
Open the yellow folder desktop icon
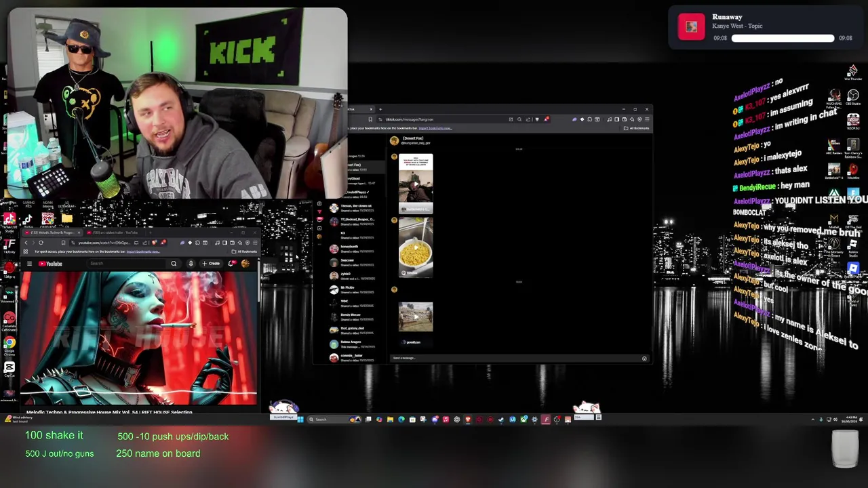pos(66,218)
